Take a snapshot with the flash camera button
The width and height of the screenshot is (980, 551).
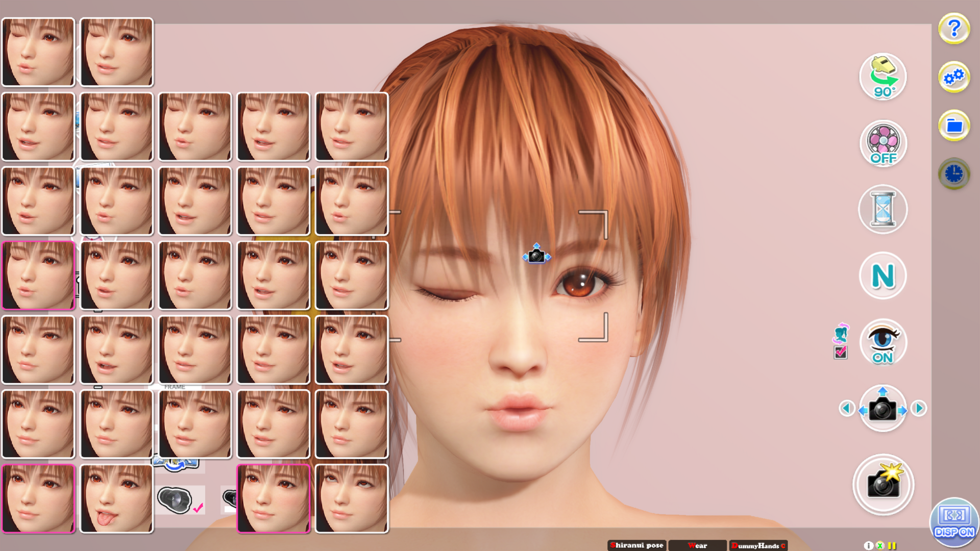click(883, 485)
